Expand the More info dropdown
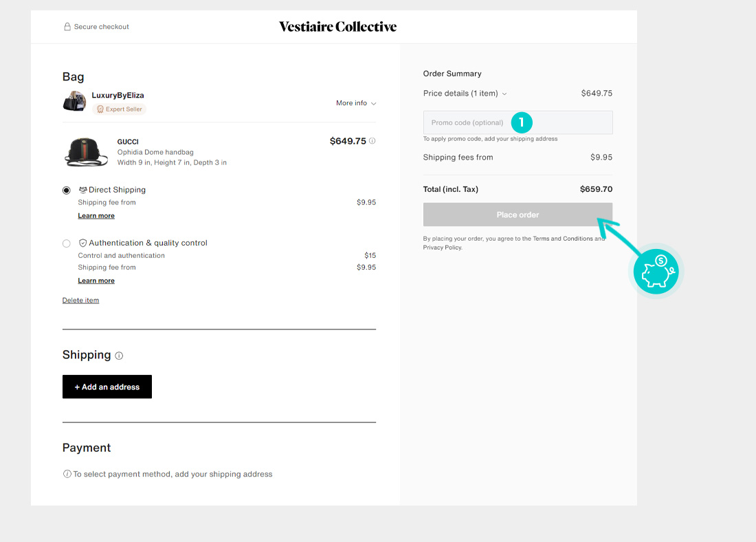756x542 pixels. (356, 102)
